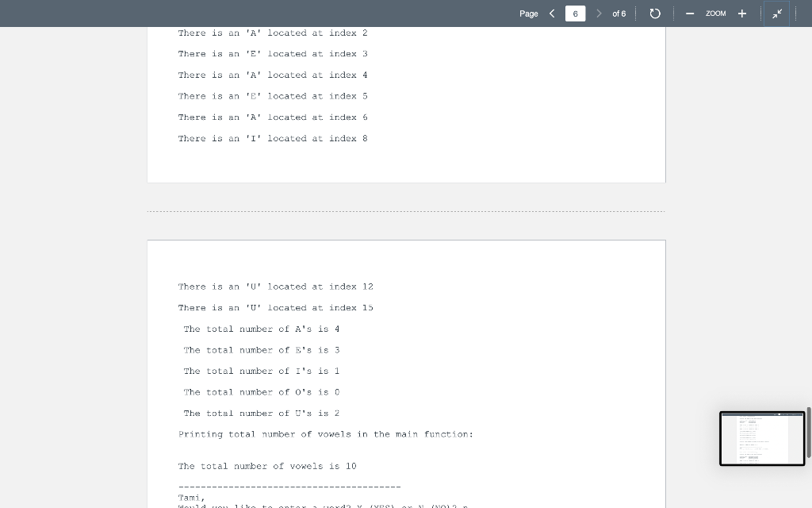Click the line 'There is an 'U' located at index 12'
The image size is (812, 508).
(x=275, y=287)
